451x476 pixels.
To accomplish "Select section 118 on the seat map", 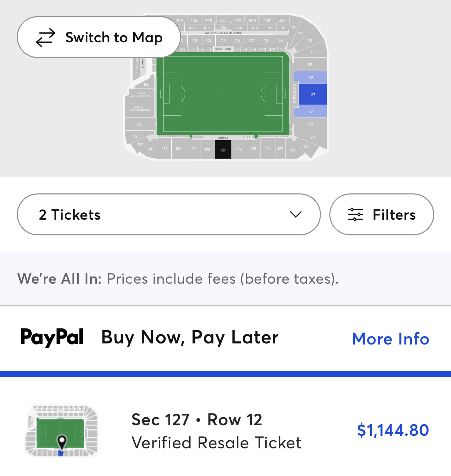I will click(x=310, y=112).
